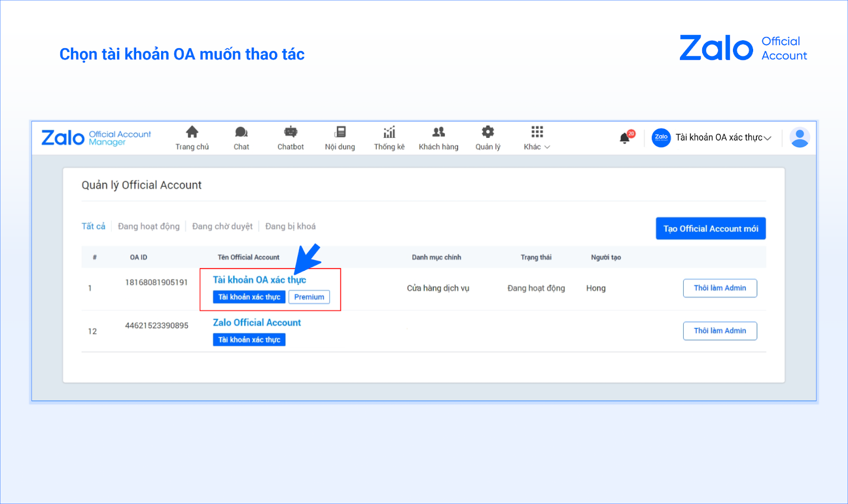Expand the Tài khoản OA xác thực account switcher
The width and height of the screenshot is (848, 504).
point(712,138)
